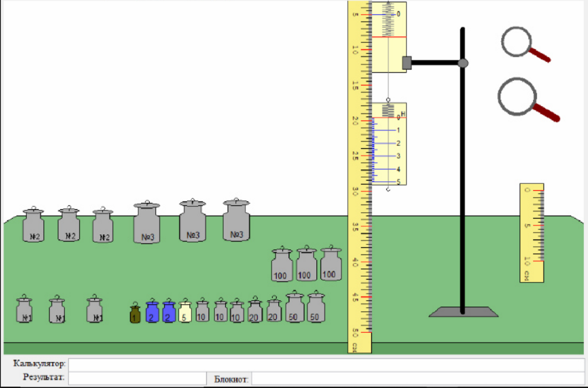
Task: Select the rightmost №1 weight
Action: click(x=94, y=309)
